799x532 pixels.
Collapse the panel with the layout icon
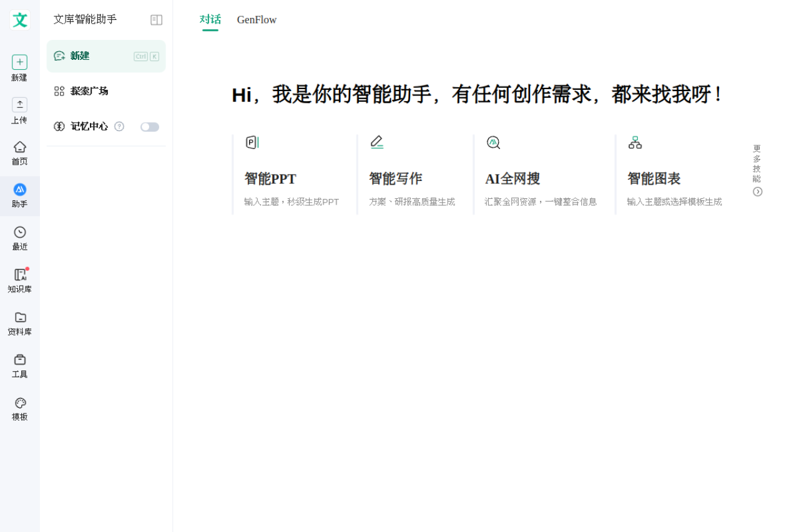click(x=155, y=19)
